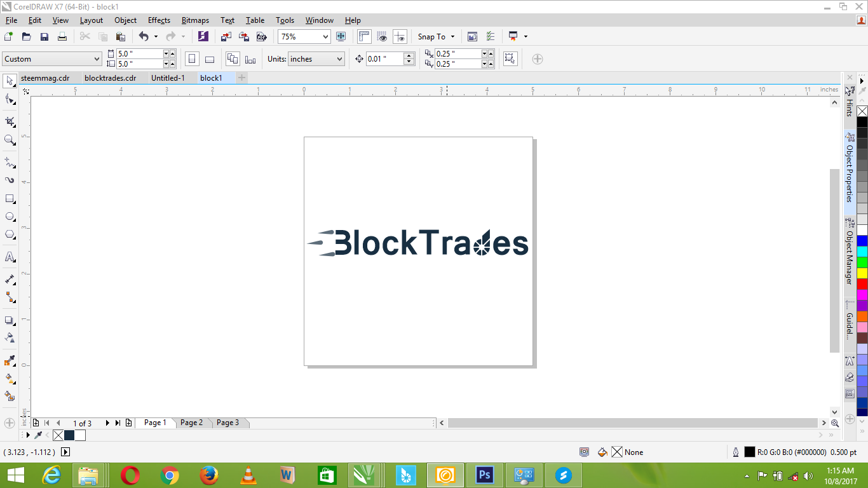Expand the undo history arrow
Screen dimensions: 868x488
[156, 37]
